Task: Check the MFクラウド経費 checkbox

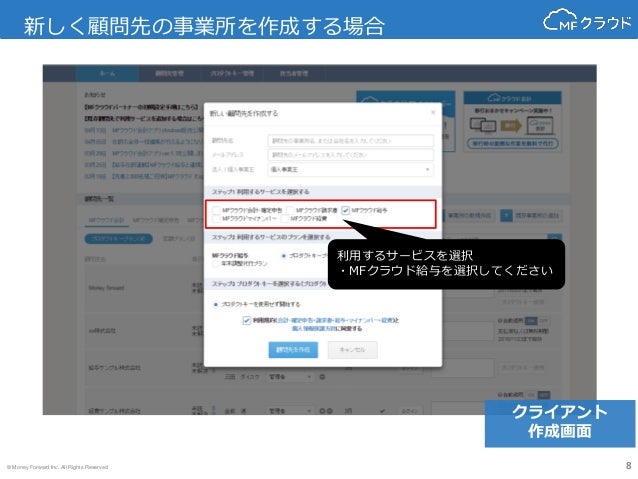Action: click(284, 219)
